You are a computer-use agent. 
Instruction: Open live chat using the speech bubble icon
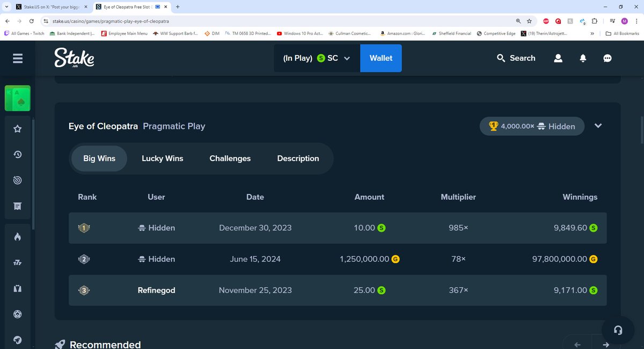[608, 58]
